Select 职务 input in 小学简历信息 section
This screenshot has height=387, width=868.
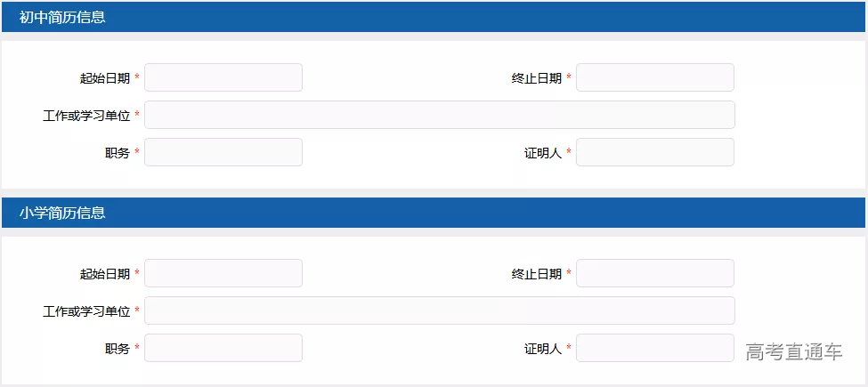[x=223, y=348]
